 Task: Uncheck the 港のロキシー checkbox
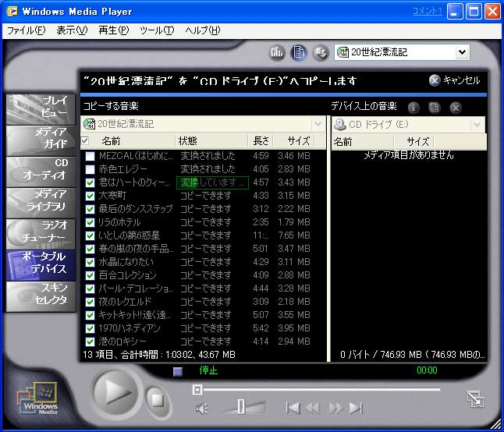point(90,342)
